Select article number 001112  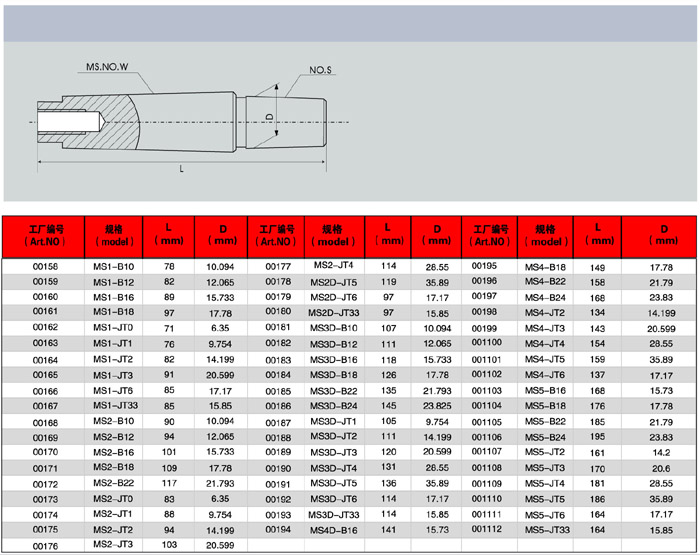pos(486,530)
